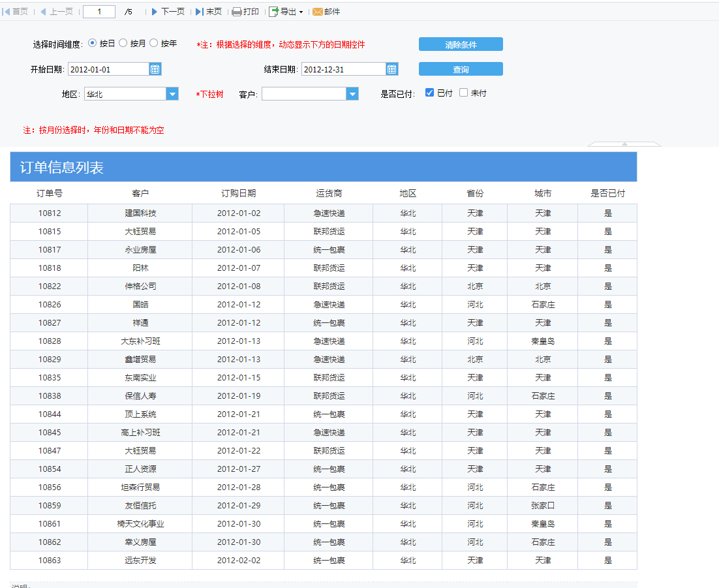Send report by mail (邮件)
This screenshot has width=719, height=588.
pos(326,12)
